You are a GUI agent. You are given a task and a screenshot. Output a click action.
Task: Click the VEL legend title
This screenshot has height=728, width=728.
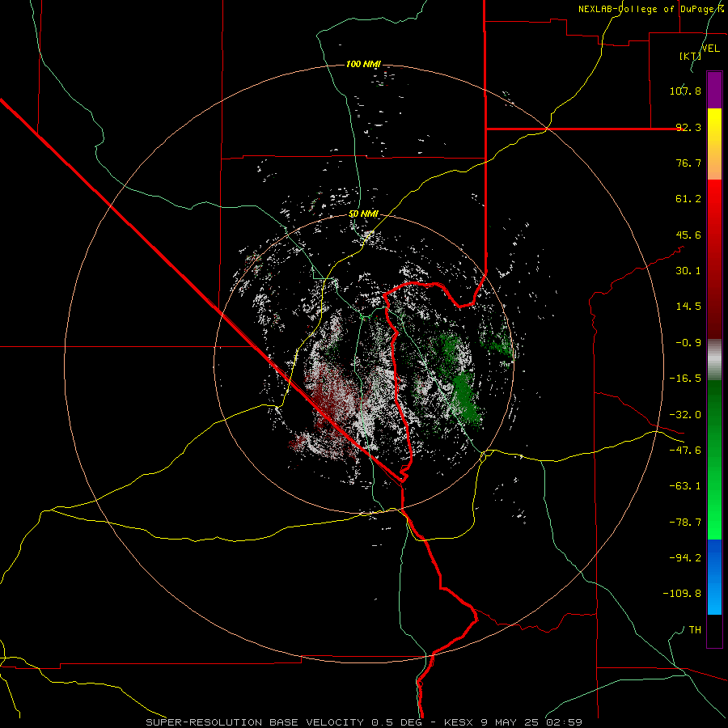711,49
